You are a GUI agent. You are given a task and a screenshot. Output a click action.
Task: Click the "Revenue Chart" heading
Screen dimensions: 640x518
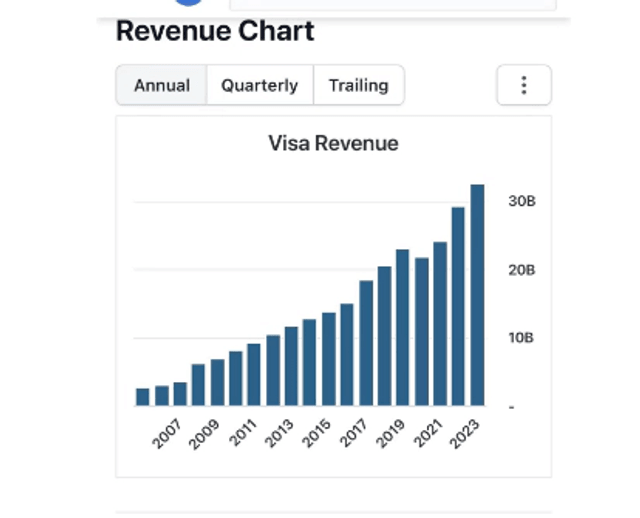[x=215, y=31]
